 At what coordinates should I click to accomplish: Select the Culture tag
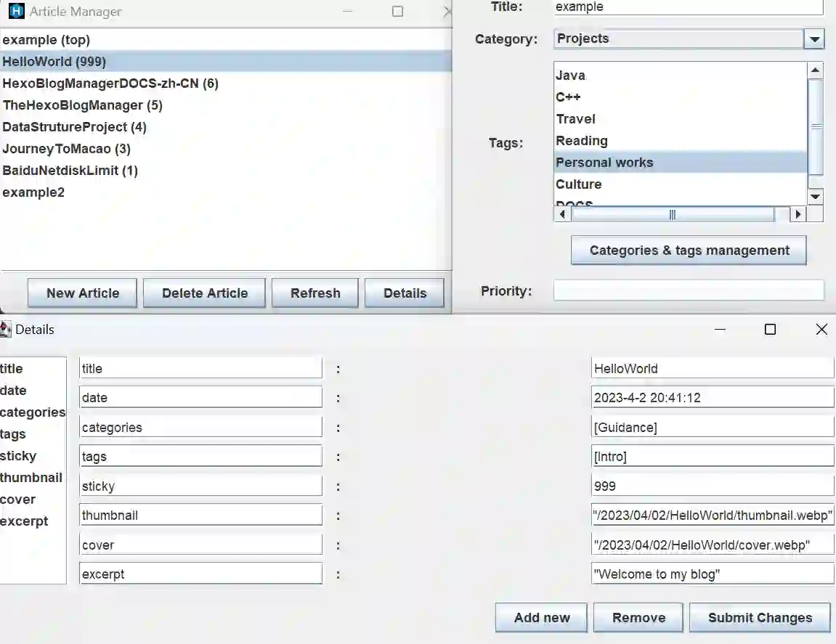[681, 184]
